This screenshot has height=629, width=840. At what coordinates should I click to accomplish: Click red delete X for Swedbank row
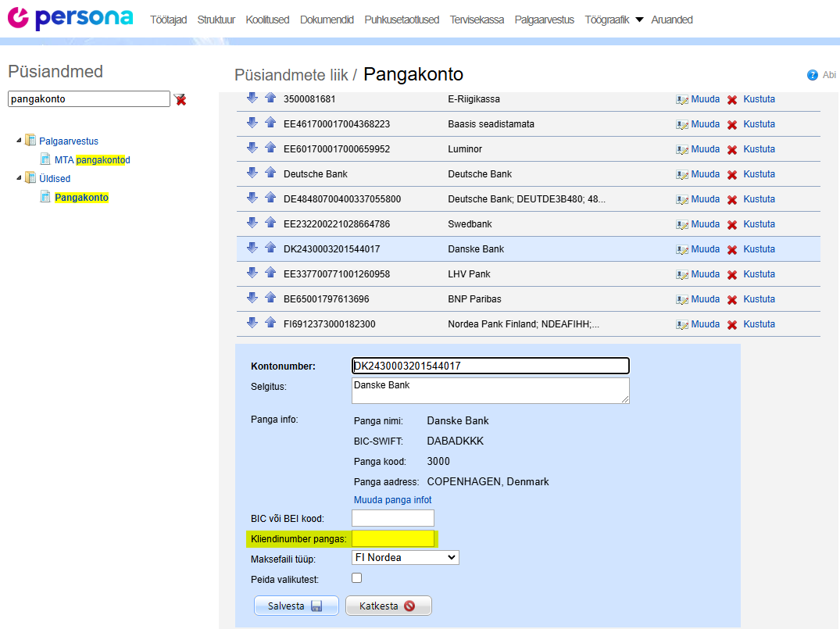[732, 225]
